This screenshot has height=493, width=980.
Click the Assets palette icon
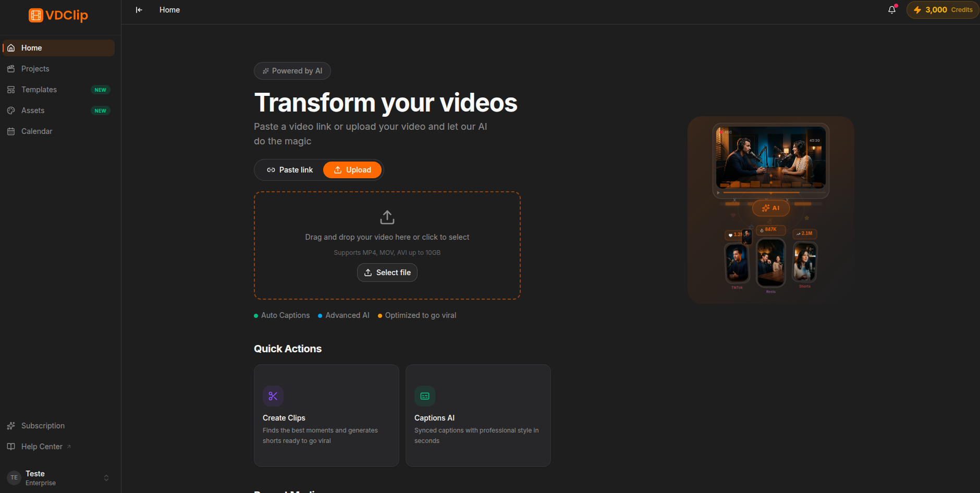[x=11, y=110]
